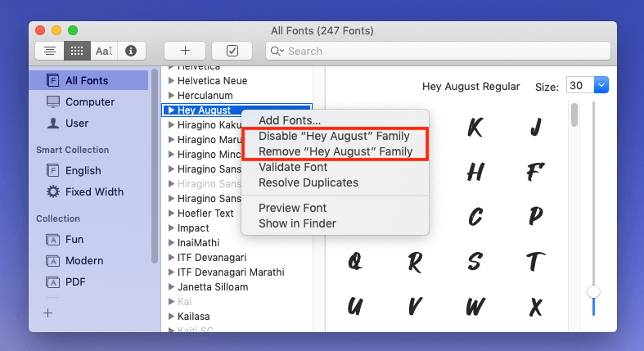Click the R glyph in the preview
Viewport: 644px width, 351px height.
pyautogui.click(x=415, y=262)
